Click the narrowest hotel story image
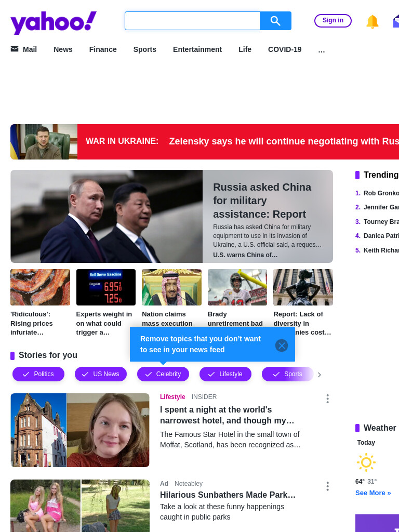Viewport: 399px width, 532px height. click(80, 430)
